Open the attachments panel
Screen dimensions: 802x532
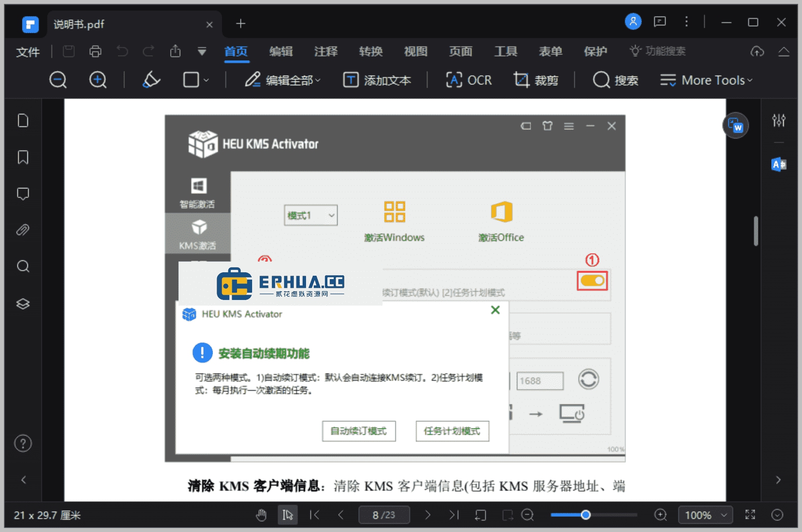(x=23, y=230)
